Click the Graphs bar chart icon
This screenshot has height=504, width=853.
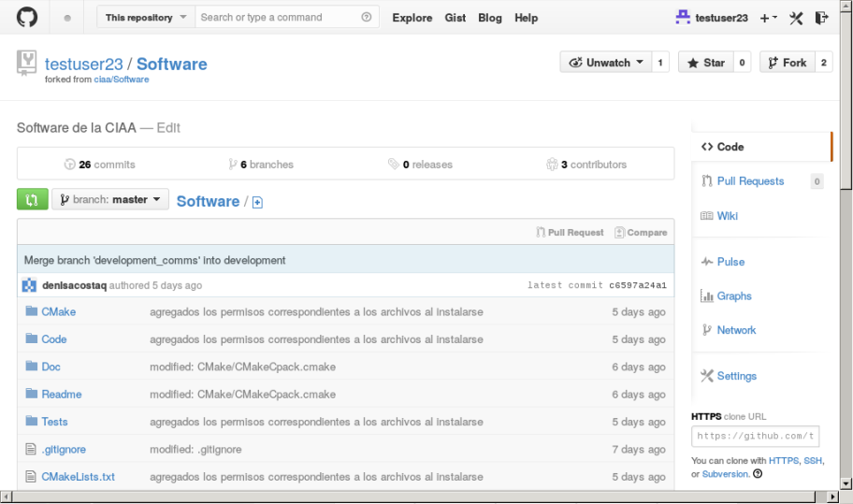[x=707, y=295]
